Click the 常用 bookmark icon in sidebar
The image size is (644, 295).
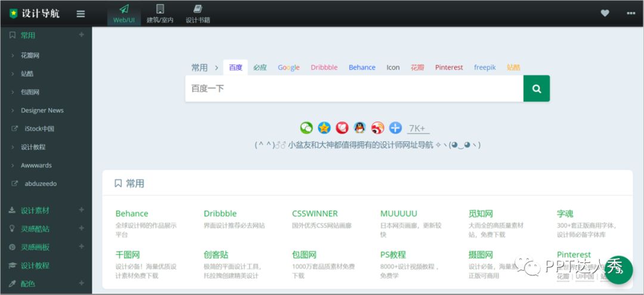click(13, 35)
